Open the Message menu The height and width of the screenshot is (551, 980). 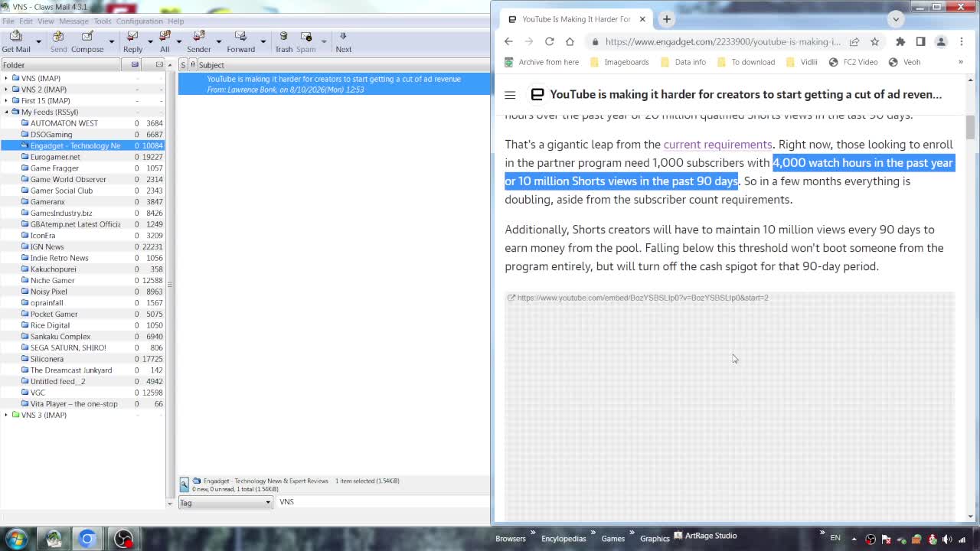pos(73,21)
